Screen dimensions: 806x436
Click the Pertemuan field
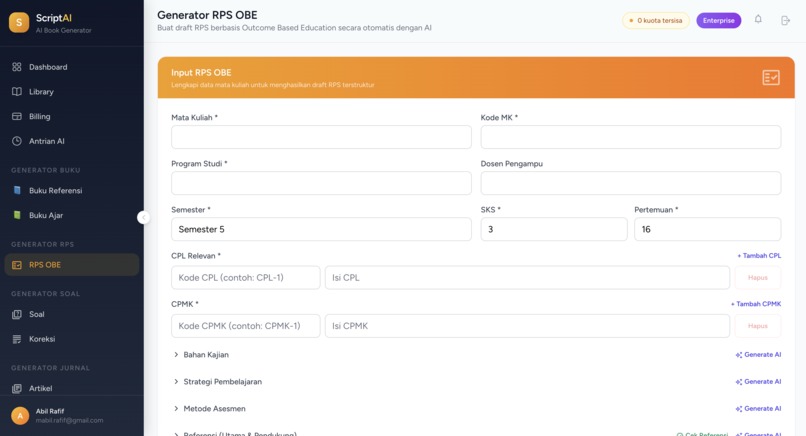click(x=707, y=229)
